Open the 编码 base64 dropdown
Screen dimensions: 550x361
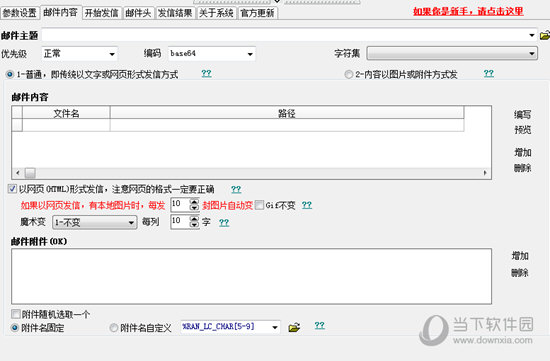click(x=212, y=54)
